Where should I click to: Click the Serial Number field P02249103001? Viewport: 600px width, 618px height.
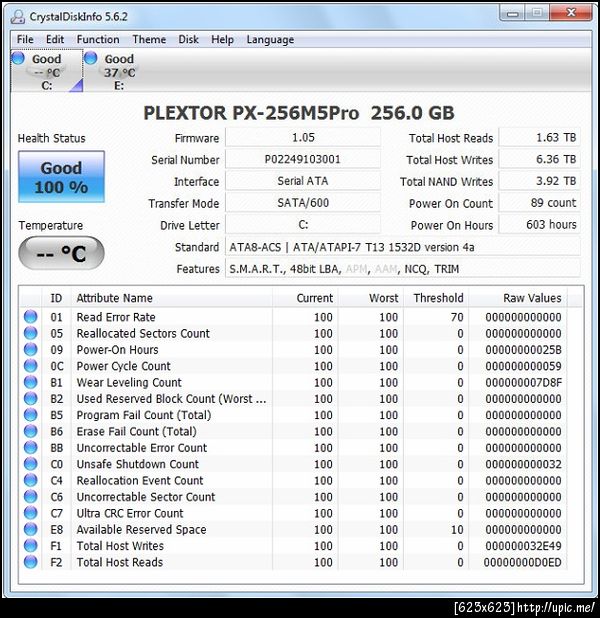tap(303, 159)
